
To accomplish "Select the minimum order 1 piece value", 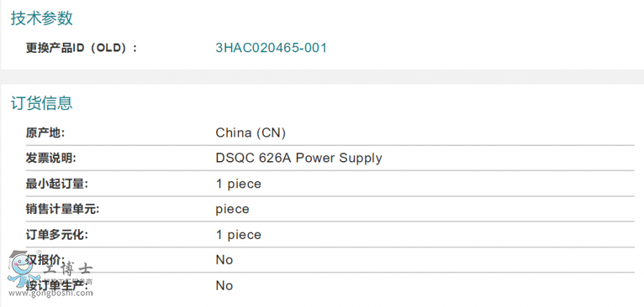I will tap(238, 184).
